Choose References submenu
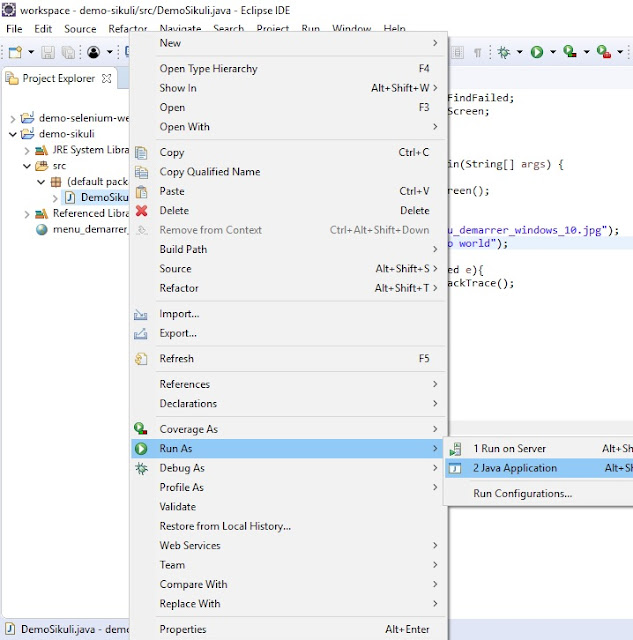The height and width of the screenshot is (640, 633). pyautogui.click(x=289, y=384)
